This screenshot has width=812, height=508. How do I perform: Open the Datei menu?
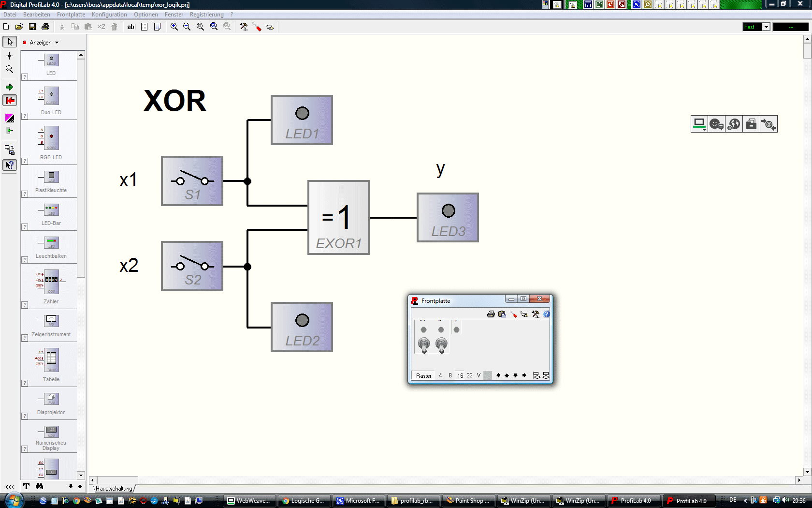[x=10, y=15]
